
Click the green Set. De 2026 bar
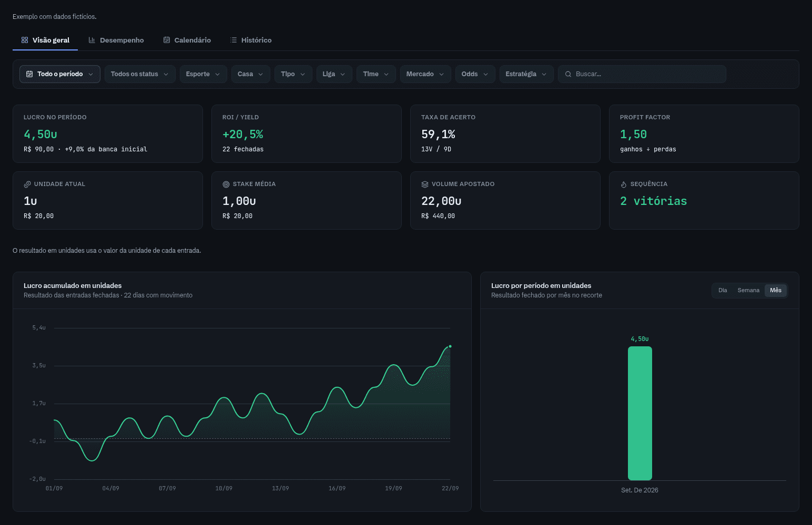640,413
